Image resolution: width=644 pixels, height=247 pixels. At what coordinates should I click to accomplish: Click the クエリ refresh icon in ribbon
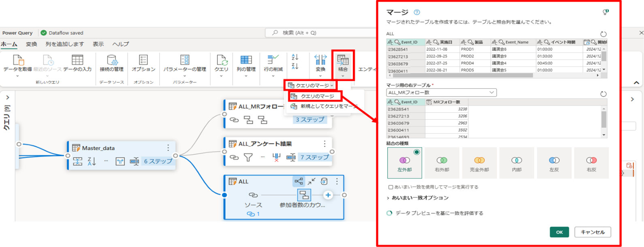tap(222, 60)
